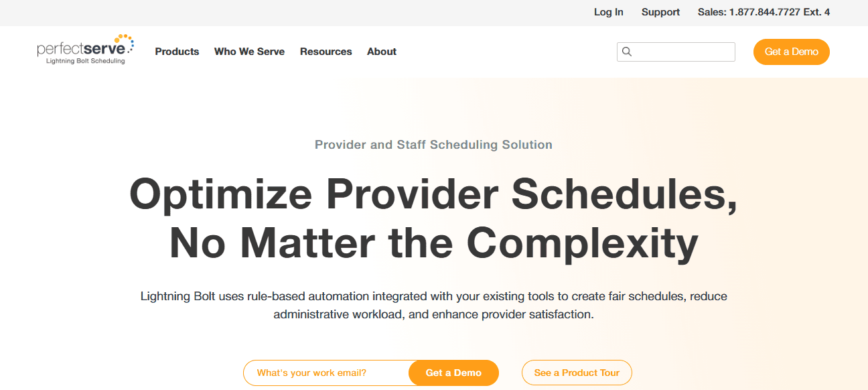Click Provider and Staff Scheduling Solution label
Image resolution: width=868 pixels, height=390 pixels.
point(433,144)
